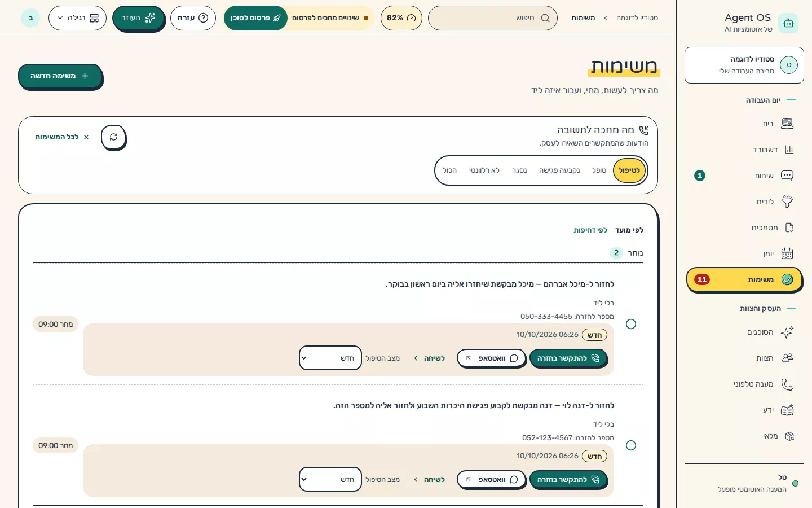This screenshot has height=508, width=812.
Task: Click the search magnifier icon
Action: [545, 18]
